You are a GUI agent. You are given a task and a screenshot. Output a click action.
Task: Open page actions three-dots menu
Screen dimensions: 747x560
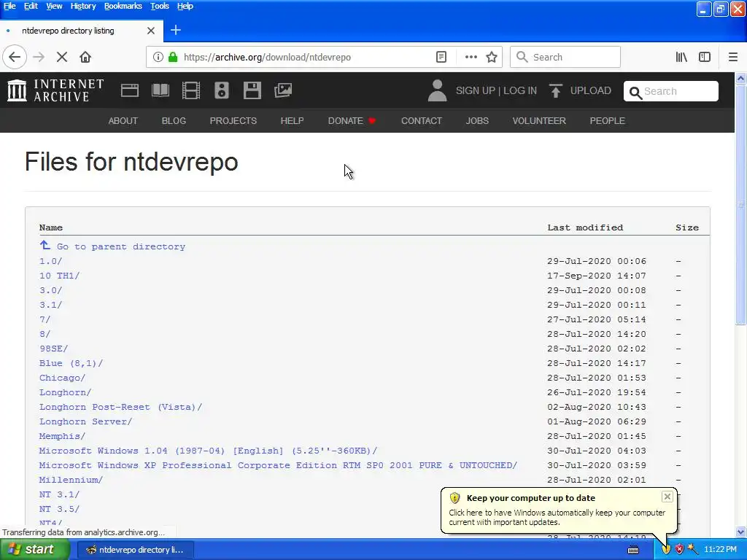pos(471,57)
